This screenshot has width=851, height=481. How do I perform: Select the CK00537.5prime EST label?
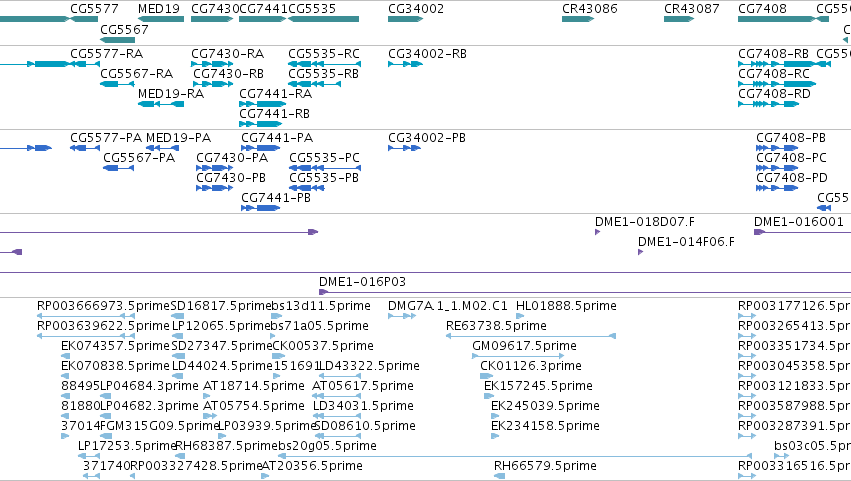(322, 346)
